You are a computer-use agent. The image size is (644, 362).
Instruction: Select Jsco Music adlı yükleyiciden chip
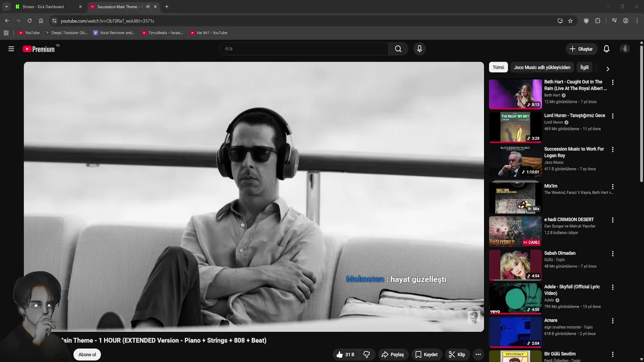(x=542, y=67)
